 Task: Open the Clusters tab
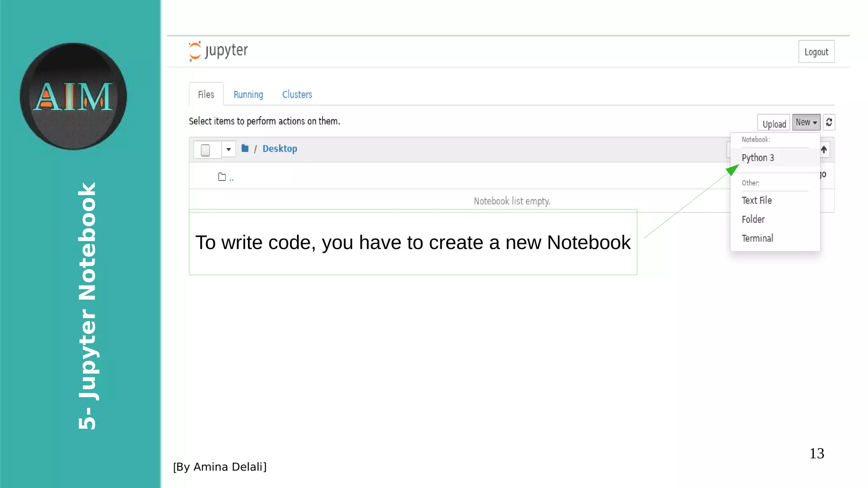(x=297, y=94)
